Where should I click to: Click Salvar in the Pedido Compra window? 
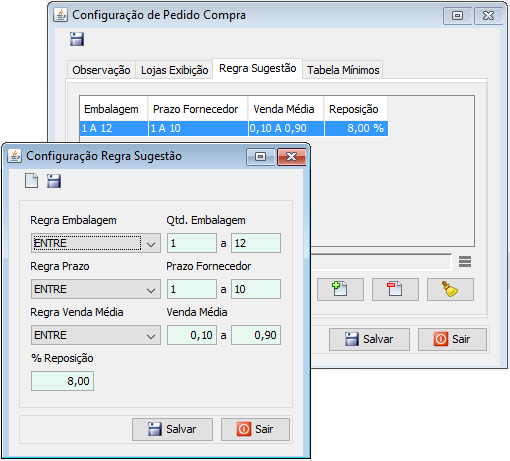[369, 339]
